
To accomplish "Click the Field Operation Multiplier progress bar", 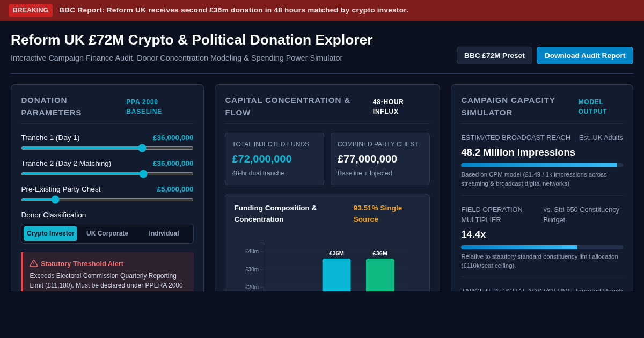I will (542, 247).
